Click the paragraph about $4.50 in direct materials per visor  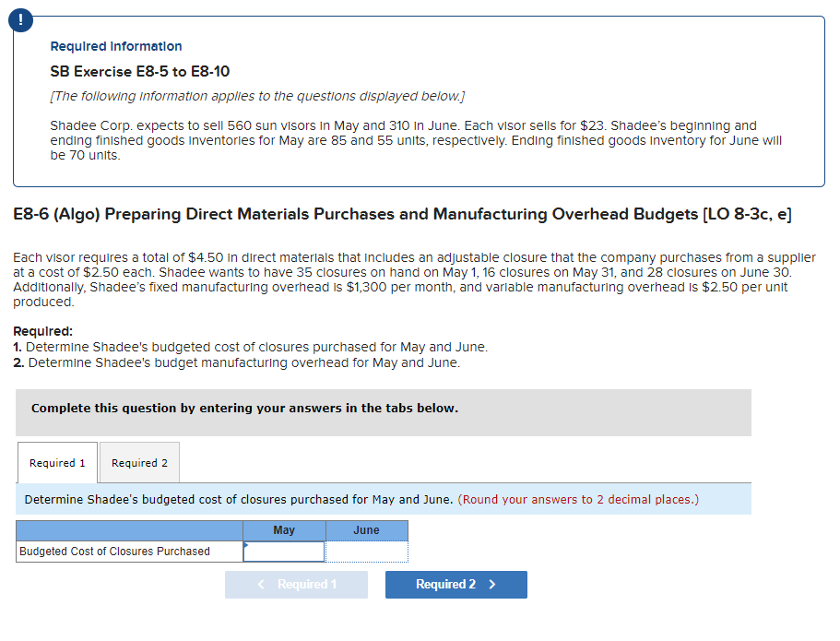[414, 279]
